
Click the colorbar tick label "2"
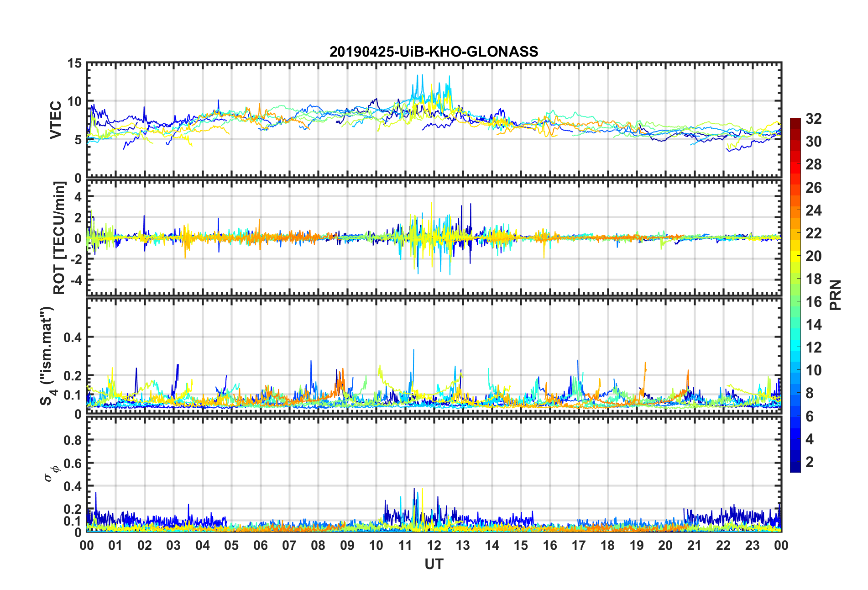click(810, 462)
